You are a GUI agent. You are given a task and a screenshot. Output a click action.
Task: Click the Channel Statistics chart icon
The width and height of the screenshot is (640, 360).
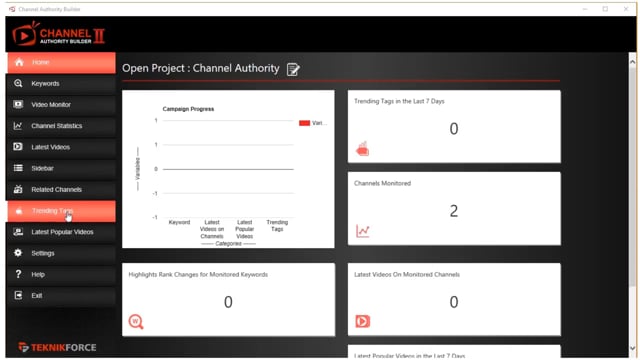coord(18,126)
